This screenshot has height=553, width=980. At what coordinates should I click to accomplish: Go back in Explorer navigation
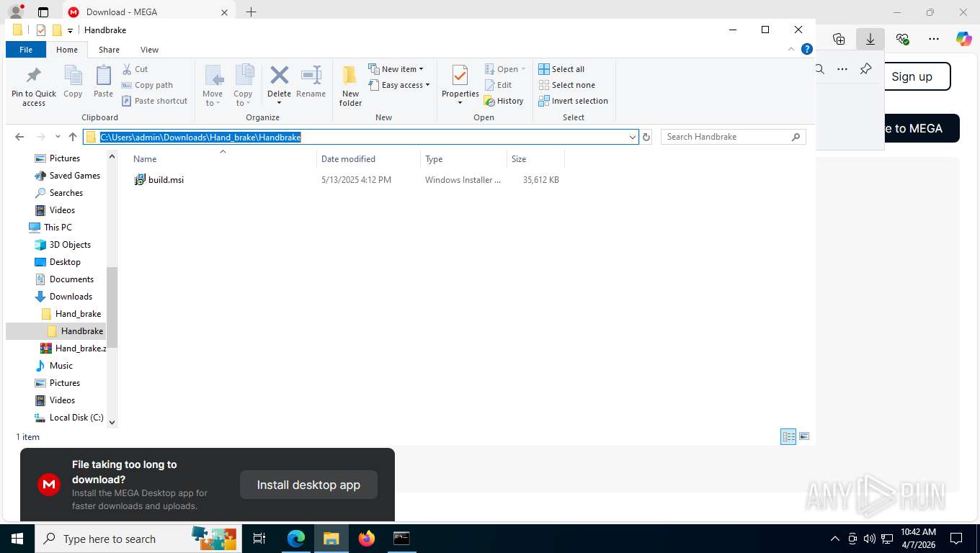(19, 137)
